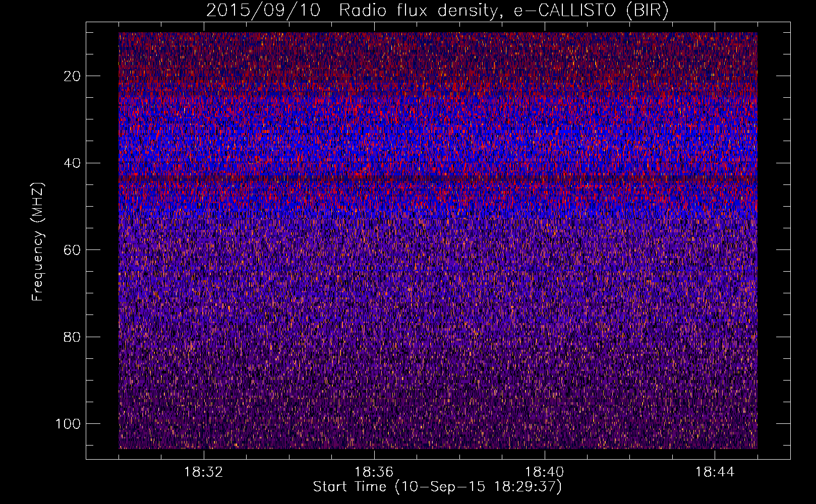Click the 'Start Time (10-Sep-15 18:29:37)' label
Screen dimensions: 816x504
coord(437,487)
